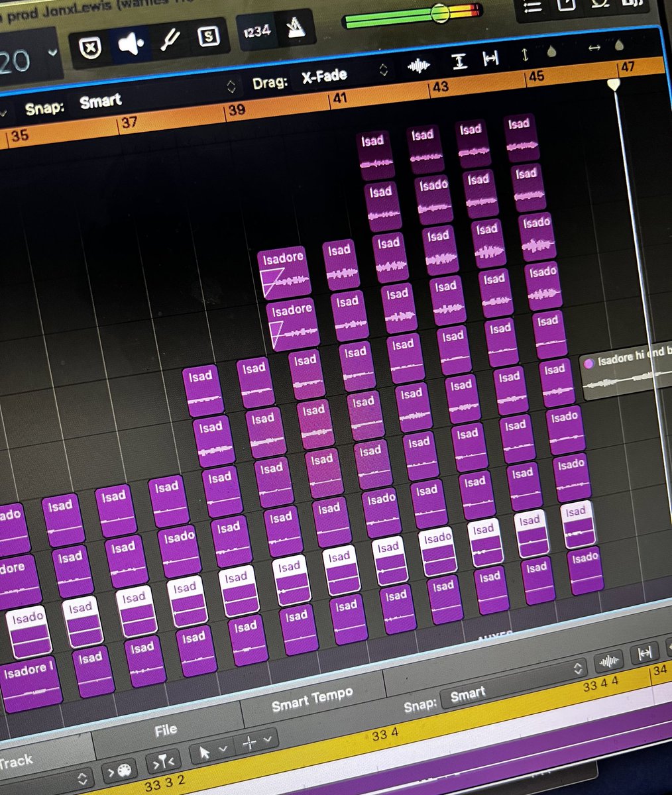Click position '33 4 4' in editor ruler
The image size is (672, 795).
[600, 684]
